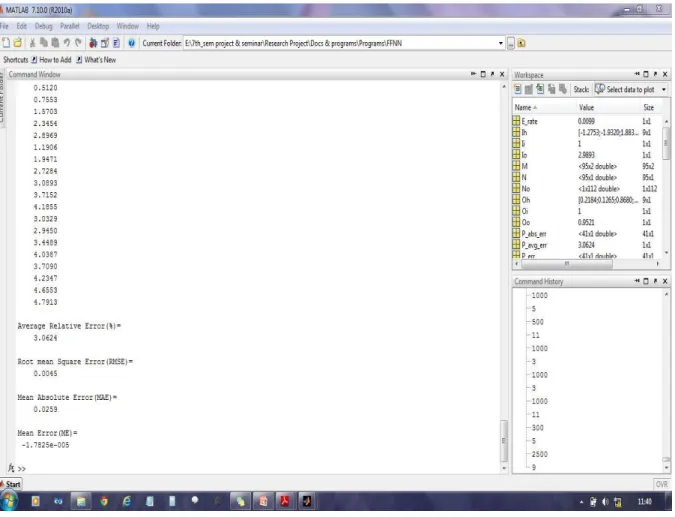This screenshot has width=675, height=517.
Task: Select the E_rate variable icon
Action: (516, 121)
